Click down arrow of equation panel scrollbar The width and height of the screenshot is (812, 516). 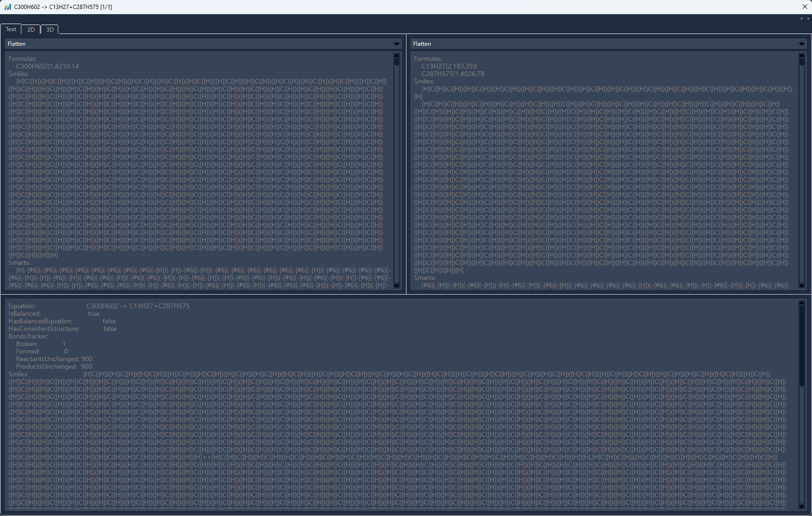[801, 507]
